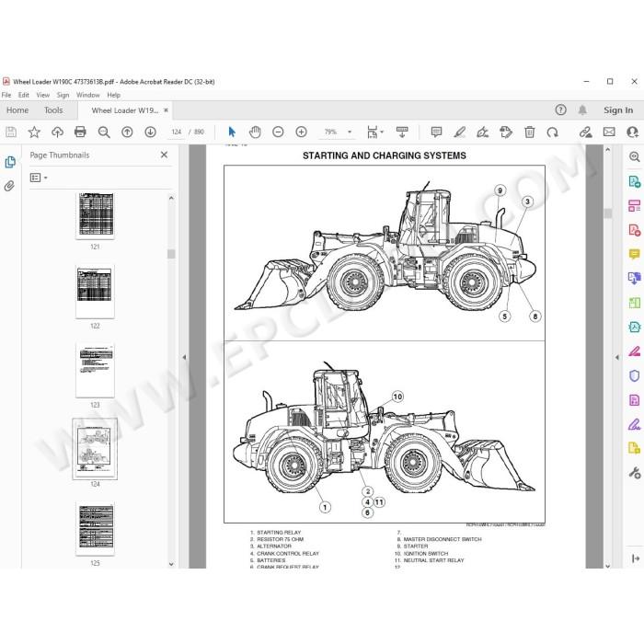
Task: Zoom in with the plus icon
Action: (x=302, y=132)
